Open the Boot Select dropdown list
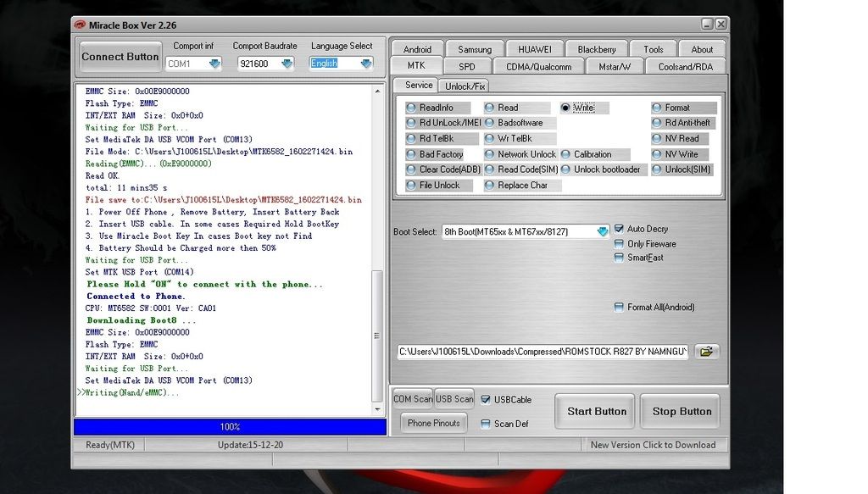 point(602,231)
